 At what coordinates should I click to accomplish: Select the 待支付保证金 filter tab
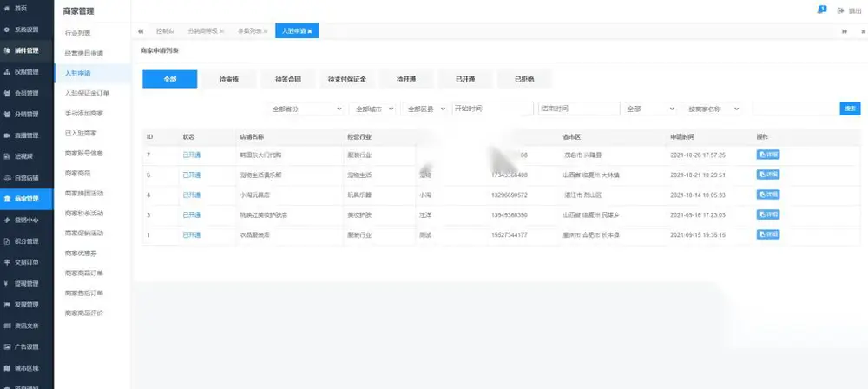pos(347,79)
